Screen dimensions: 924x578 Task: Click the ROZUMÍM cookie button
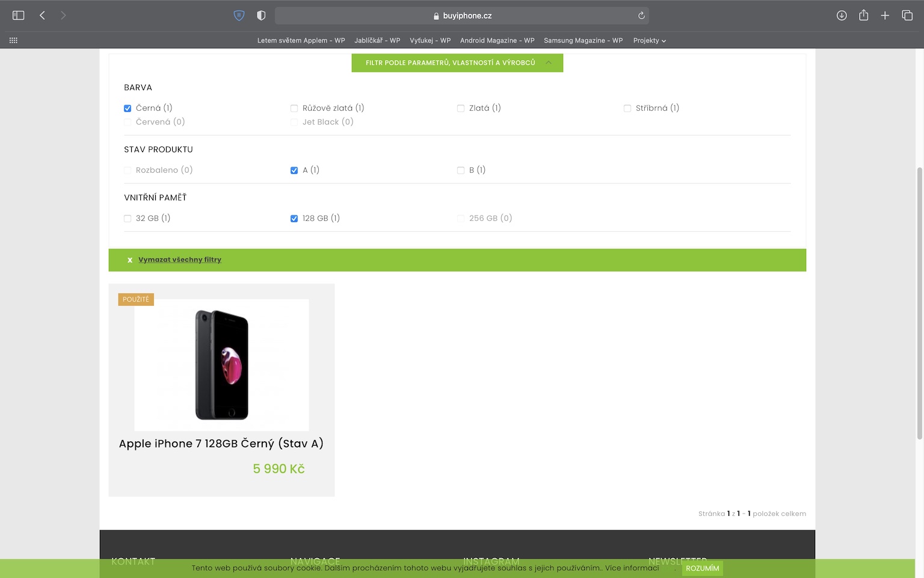tap(702, 568)
